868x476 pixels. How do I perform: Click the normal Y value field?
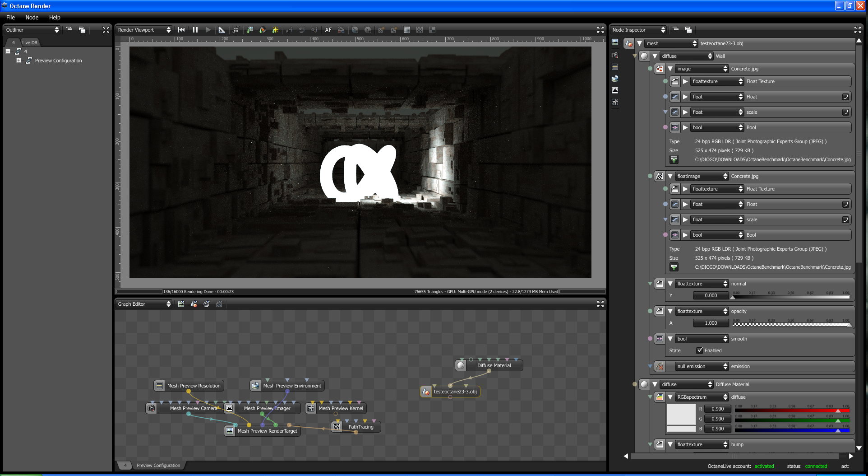tap(711, 295)
